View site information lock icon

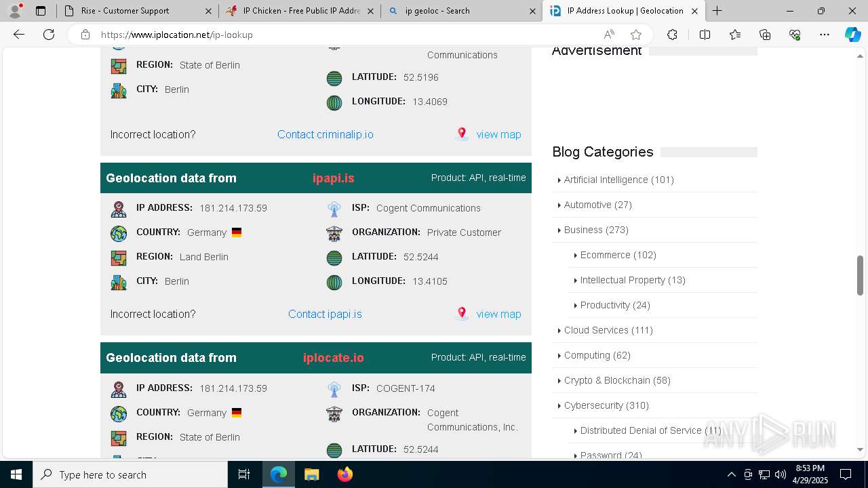tap(85, 35)
